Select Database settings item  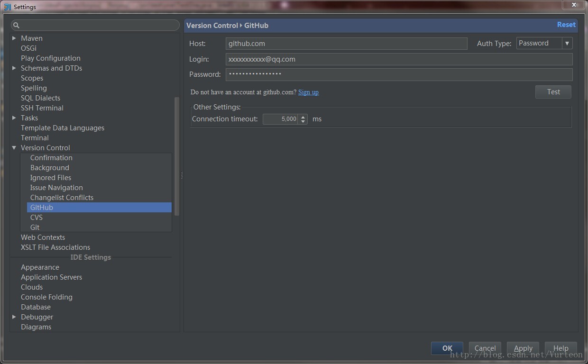(36, 307)
